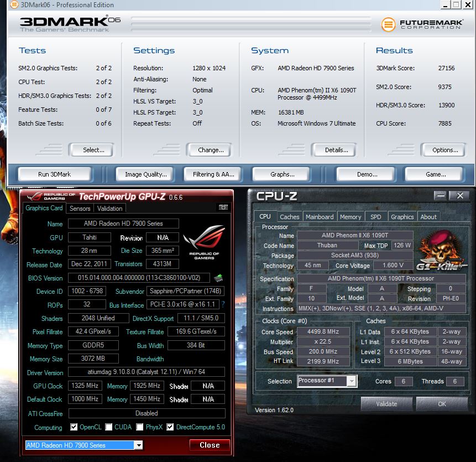Maximize the 3DMark06 window
The height and width of the screenshot is (462, 476).
(456, 5)
